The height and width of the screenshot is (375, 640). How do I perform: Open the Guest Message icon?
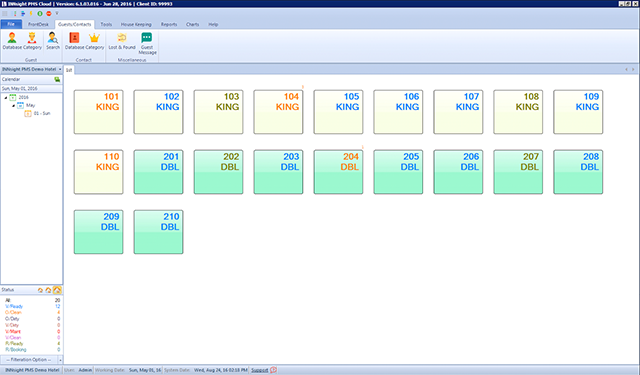147,43
